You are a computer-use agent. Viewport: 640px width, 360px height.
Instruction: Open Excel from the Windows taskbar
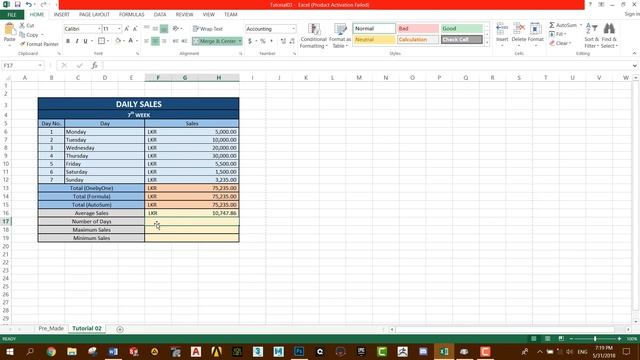click(x=444, y=351)
